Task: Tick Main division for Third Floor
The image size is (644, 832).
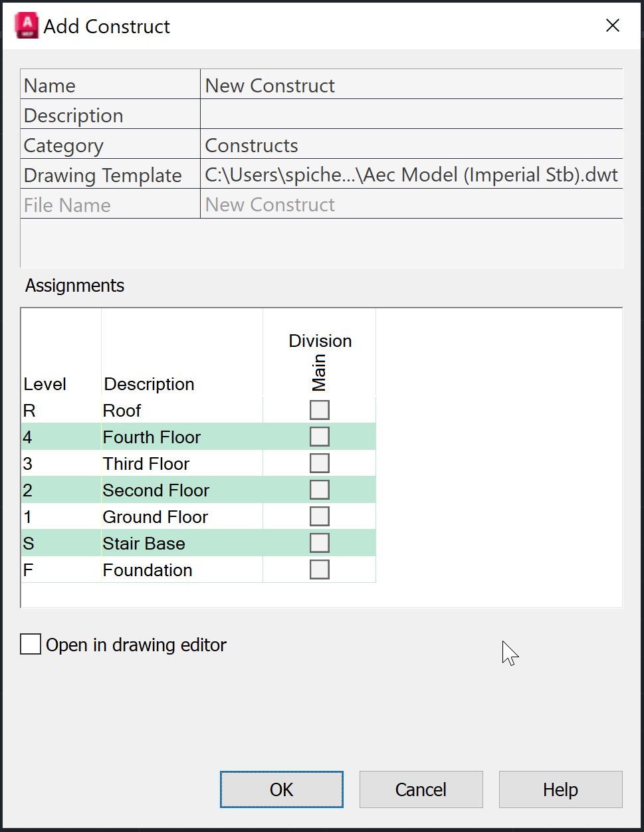Action: point(320,463)
